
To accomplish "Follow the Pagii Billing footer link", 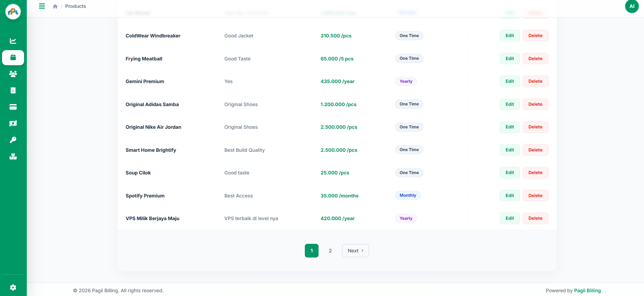I will coord(587,291).
